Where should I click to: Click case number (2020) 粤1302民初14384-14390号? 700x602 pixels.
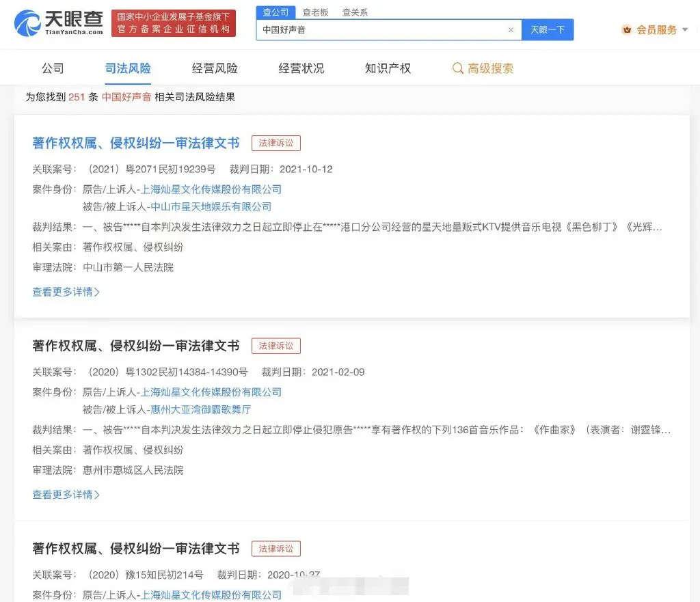(168, 372)
